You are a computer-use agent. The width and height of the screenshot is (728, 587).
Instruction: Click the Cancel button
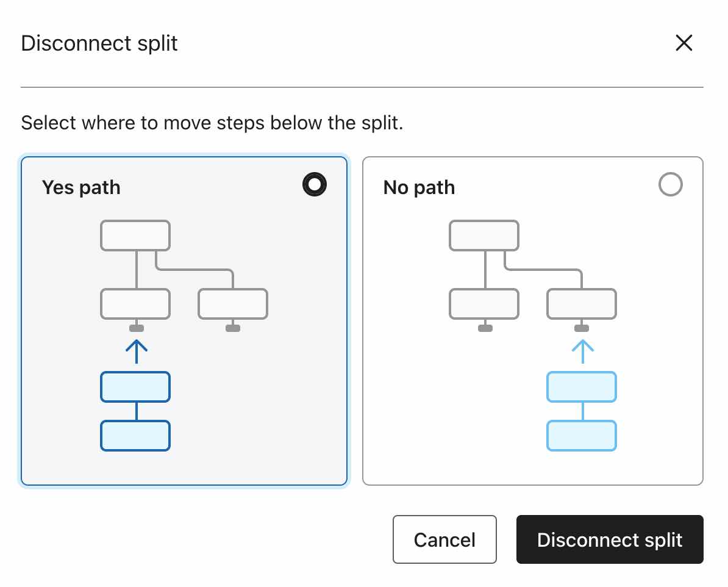(x=444, y=539)
